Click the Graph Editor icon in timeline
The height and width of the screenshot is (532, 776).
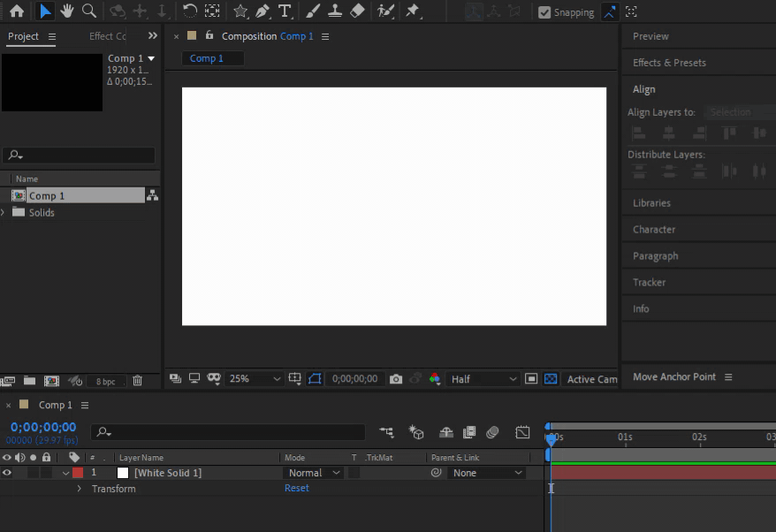tap(522, 432)
